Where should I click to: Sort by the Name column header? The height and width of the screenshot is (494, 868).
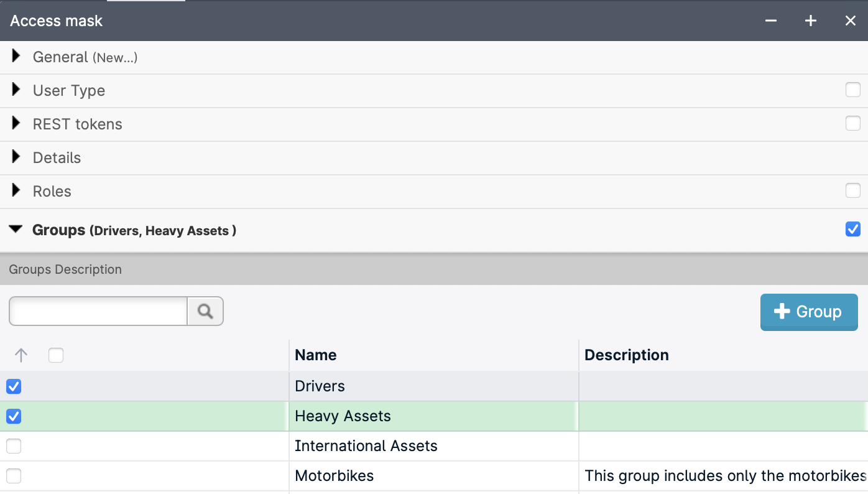[315, 355]
